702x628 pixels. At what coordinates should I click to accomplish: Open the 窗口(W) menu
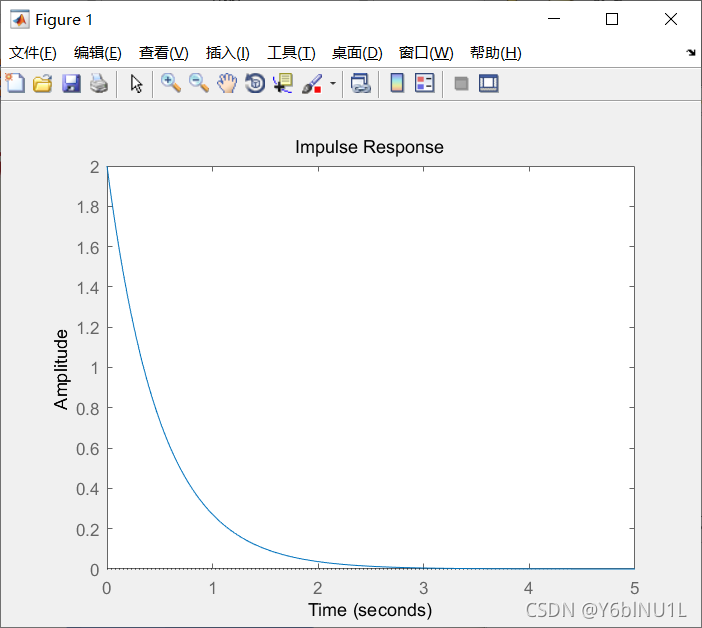coord(426,53)
